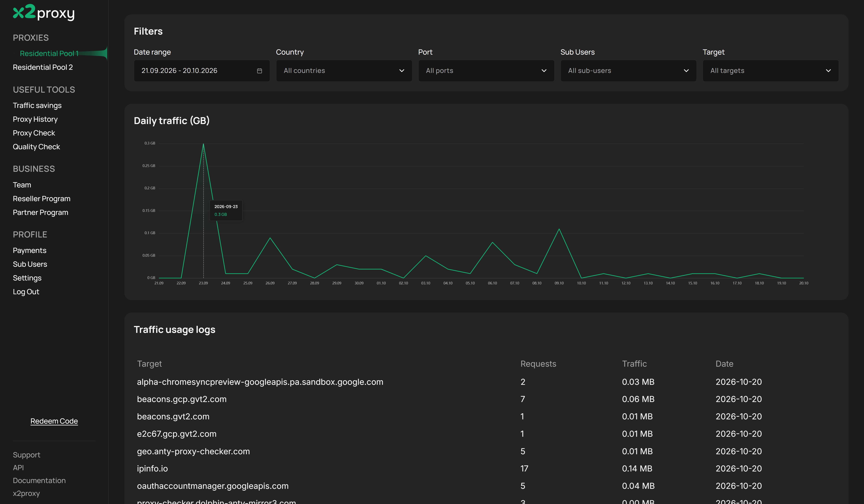This screenshot has width=864, height=504.
Task: Click the date range field 21.09.2026 - 20.10.2026
Action: pos(202,71)
